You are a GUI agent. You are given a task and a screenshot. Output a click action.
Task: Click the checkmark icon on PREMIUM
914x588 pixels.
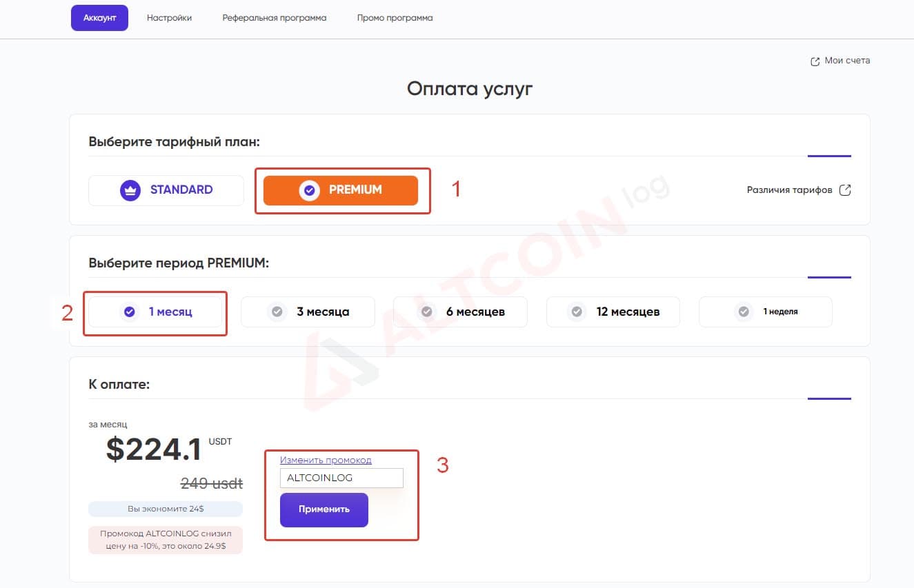(309, 190)
